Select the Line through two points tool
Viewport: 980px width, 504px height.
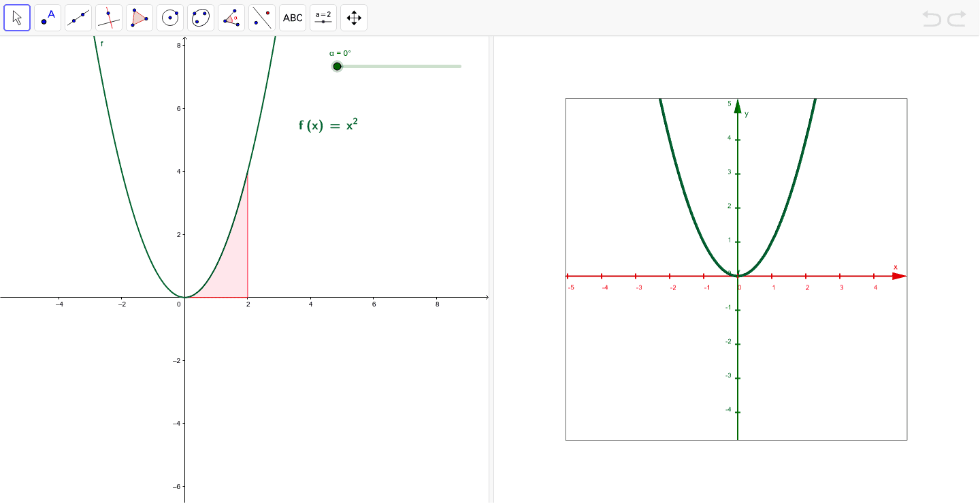78,18
